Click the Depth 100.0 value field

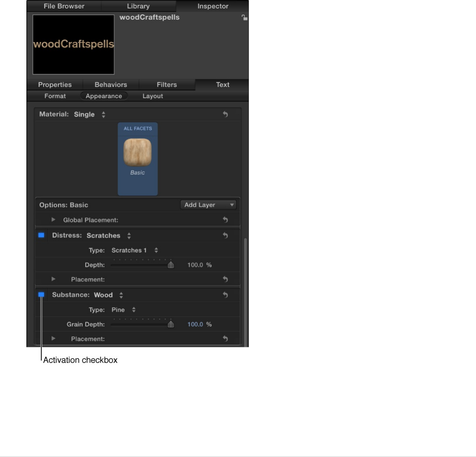(x=195, y=265)
